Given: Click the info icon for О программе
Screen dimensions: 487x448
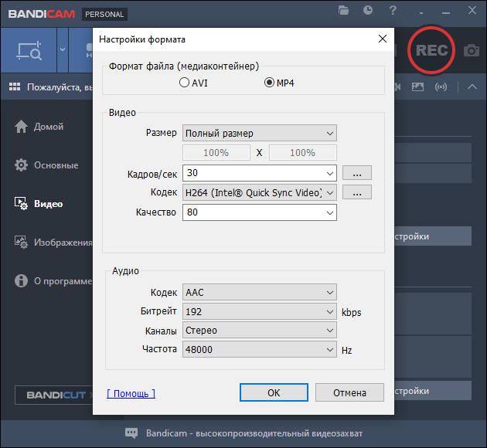Looking at the screenshot, I should tap(21, 281).
